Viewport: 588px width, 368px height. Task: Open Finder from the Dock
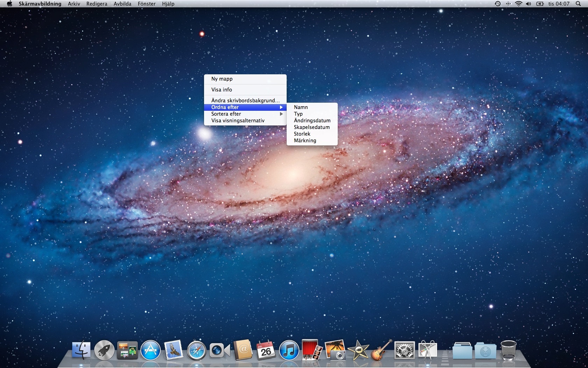coord(81,350)
